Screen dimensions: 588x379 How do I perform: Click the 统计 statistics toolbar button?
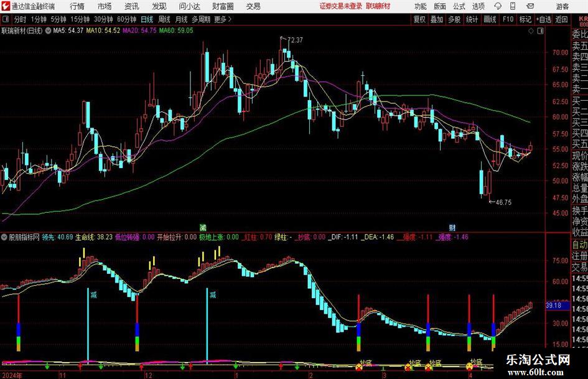point(472,19)
